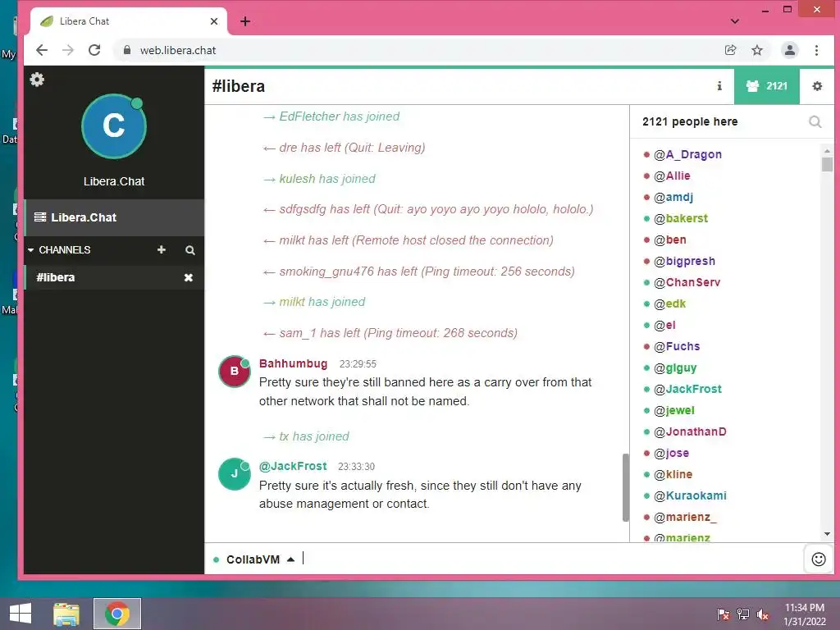This screenshot has height=630, width=840.
Task: Go back in the browser
Action: coord(42,50)
